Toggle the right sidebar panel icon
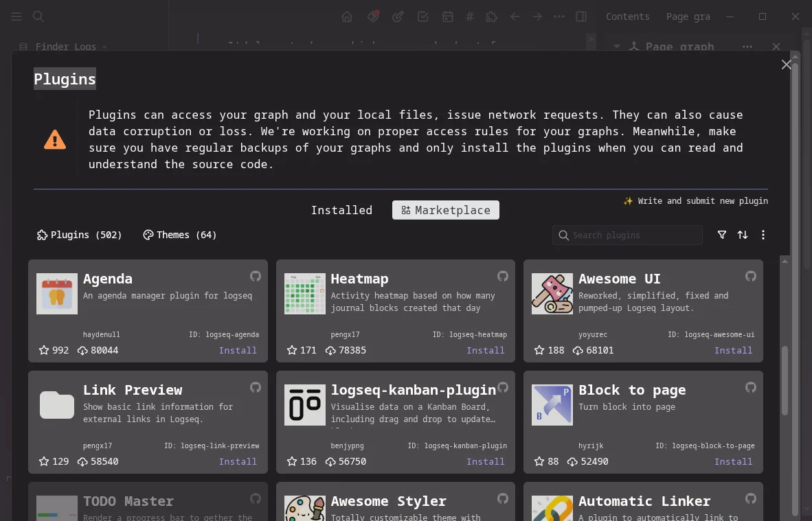812x521 pixels. [x=581, y=16]
